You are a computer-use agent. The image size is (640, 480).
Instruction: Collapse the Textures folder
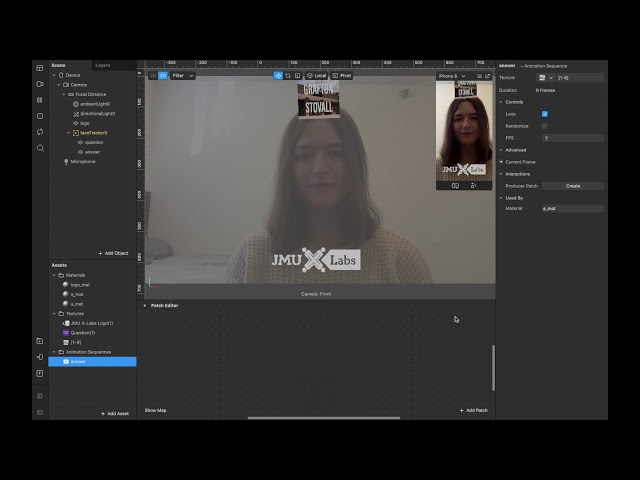(x=54, y=313)
